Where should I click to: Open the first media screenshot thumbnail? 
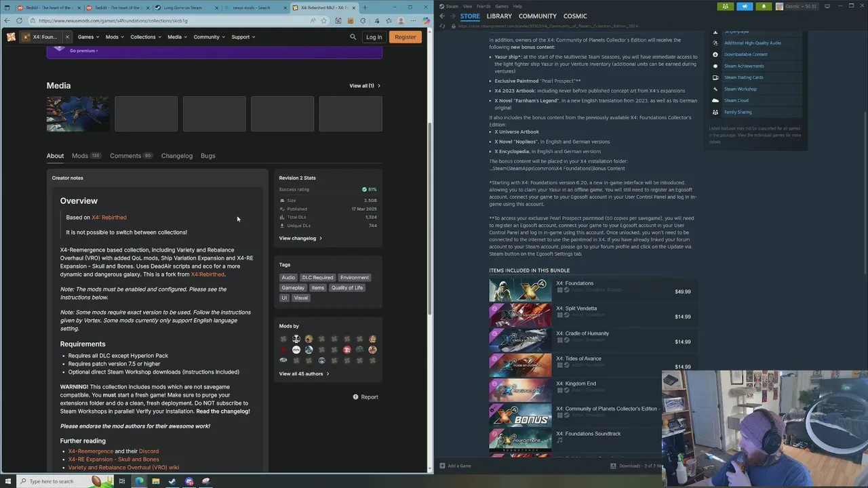(78, 113)
